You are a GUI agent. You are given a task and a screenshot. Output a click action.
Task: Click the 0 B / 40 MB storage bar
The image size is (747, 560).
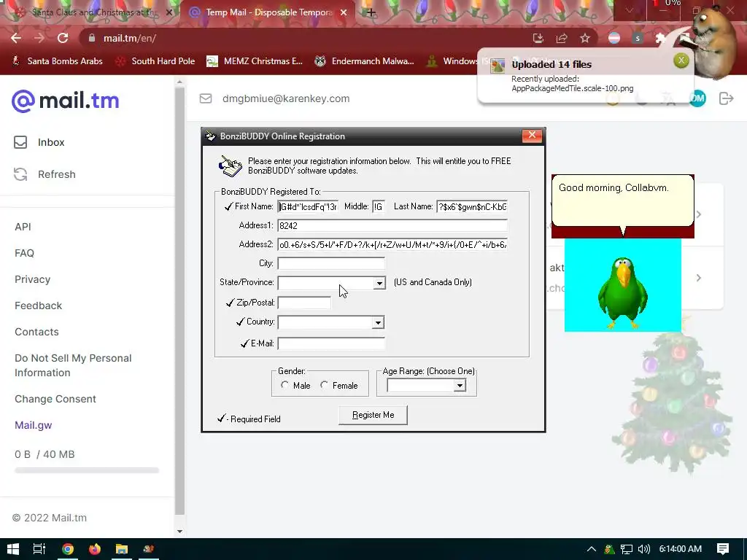point(87,470)
